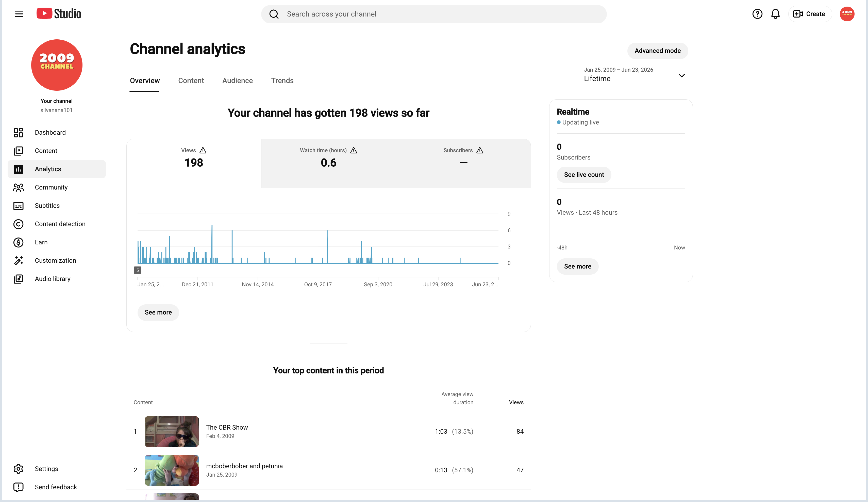Open Content detection in sidebar
Image resolution: width=868 pixels, height=502 pixels.
point(57,224)
